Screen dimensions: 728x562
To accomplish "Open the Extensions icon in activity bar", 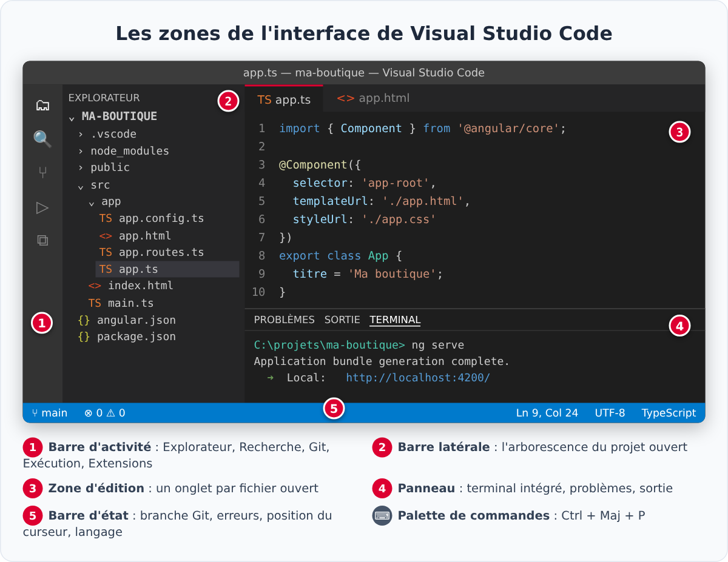I will [42, 240].
